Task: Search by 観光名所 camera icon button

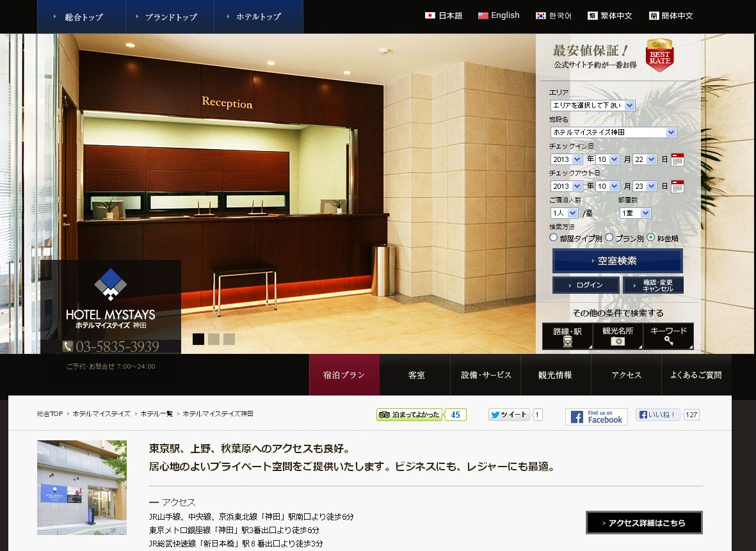Action: (x=618, y=336)
